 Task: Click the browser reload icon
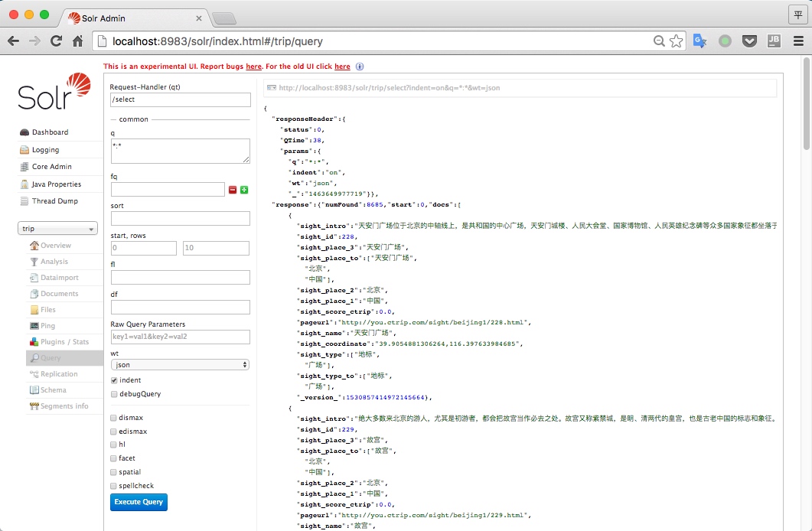pos(56,41)
